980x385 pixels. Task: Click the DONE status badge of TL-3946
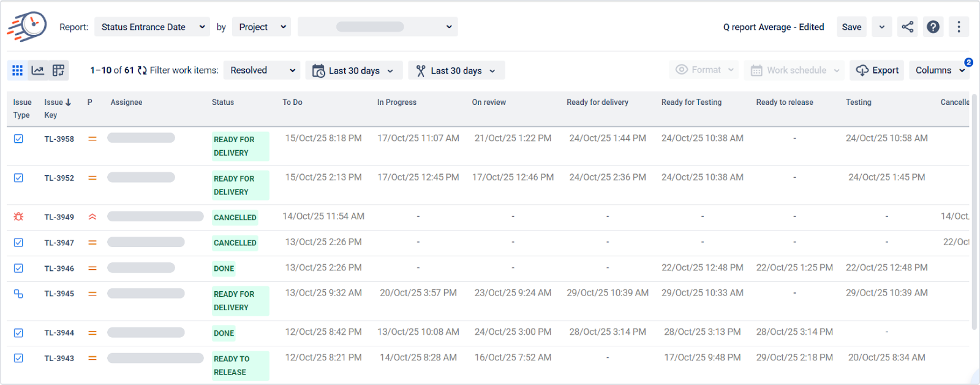click(x=224, y=269)
